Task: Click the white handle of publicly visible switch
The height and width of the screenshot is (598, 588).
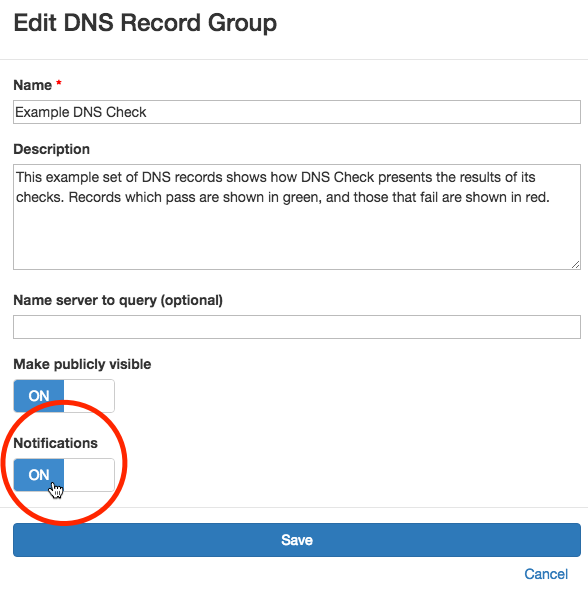Action: coord(89,396)
